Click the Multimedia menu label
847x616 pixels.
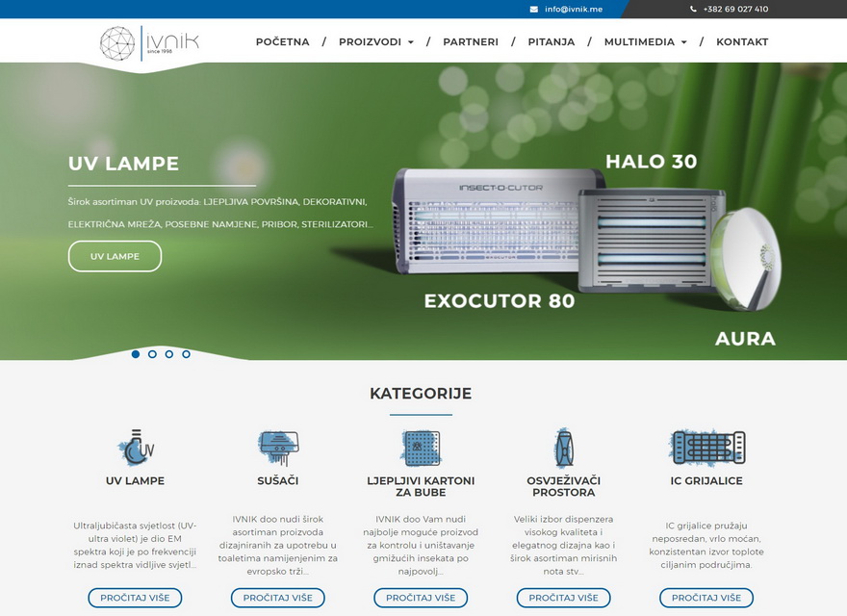pyautogui.click(x=639, y=41)
